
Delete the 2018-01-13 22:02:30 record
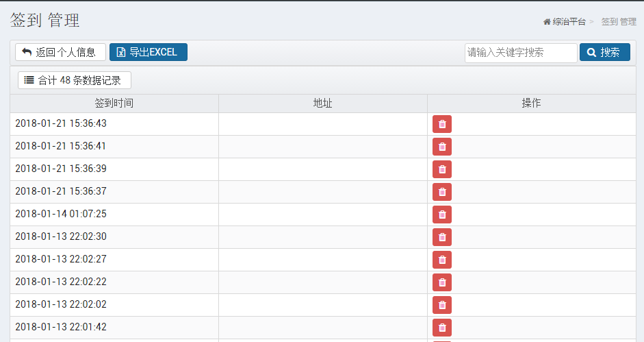click(x=442, y=237)
